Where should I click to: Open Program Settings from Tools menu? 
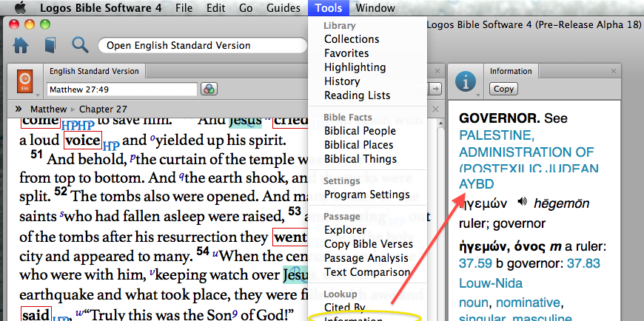tap(366, 195)
